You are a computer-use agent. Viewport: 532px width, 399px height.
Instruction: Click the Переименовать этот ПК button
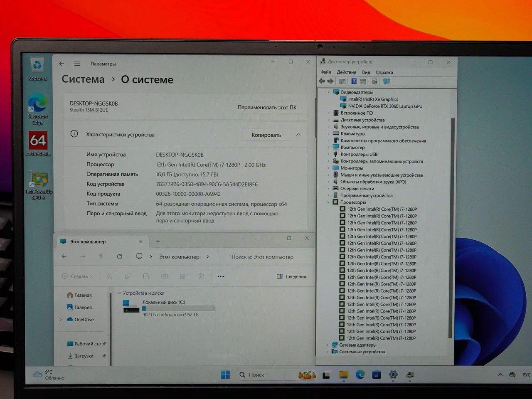tap(267, 107)
